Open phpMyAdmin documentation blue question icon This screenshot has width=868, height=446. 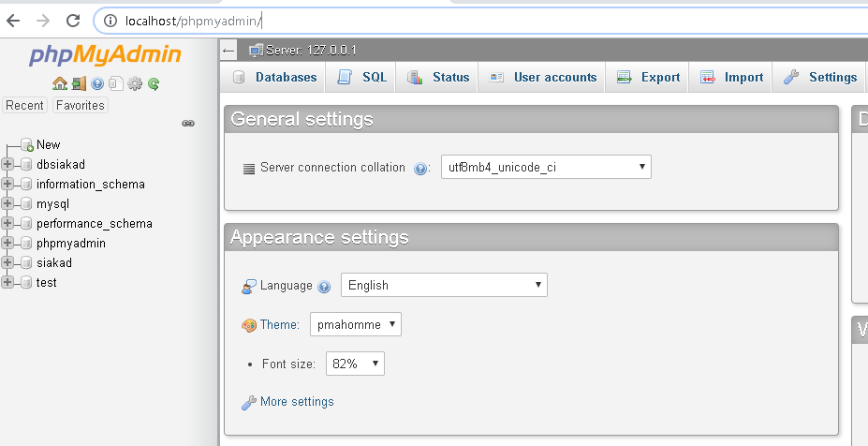(97, 83)
